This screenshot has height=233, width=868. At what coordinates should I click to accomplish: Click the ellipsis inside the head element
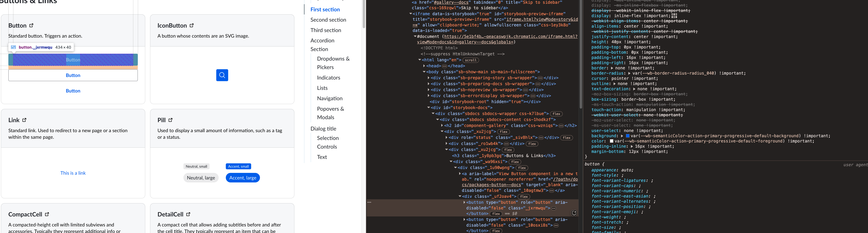click(x=444, y=66)
